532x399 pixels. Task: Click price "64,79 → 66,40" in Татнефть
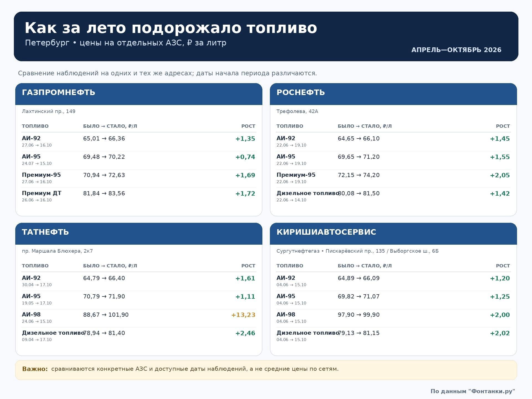click(x=104, y=278)
